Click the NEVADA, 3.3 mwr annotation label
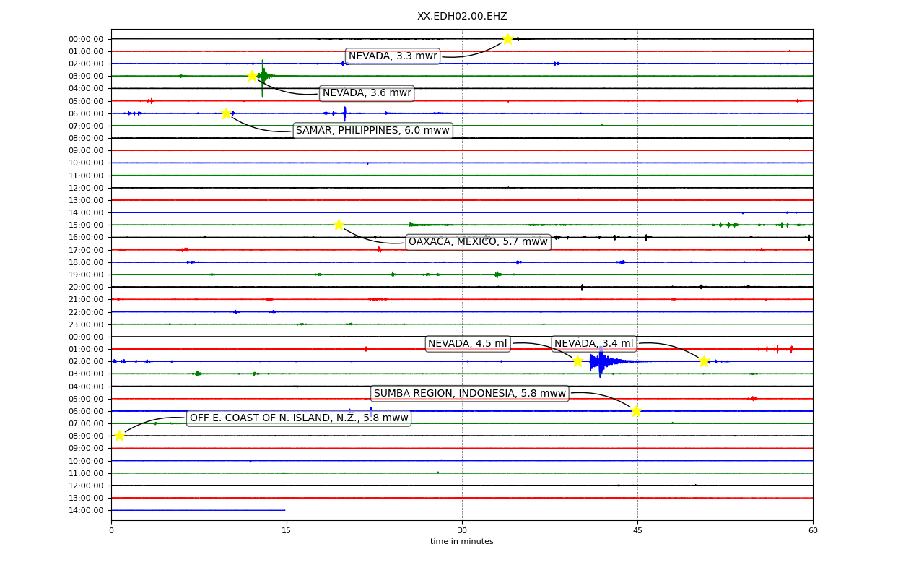The height and width of the screenshot is (578, 924). (393, 56)
